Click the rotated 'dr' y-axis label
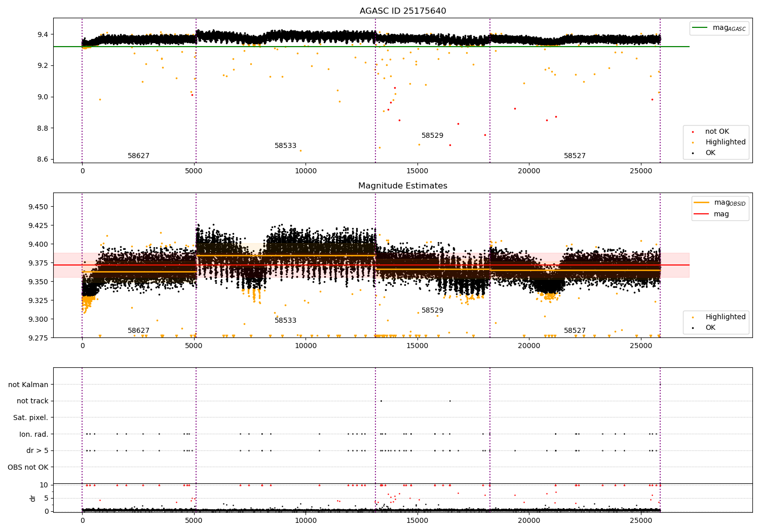 coord(32,498)
